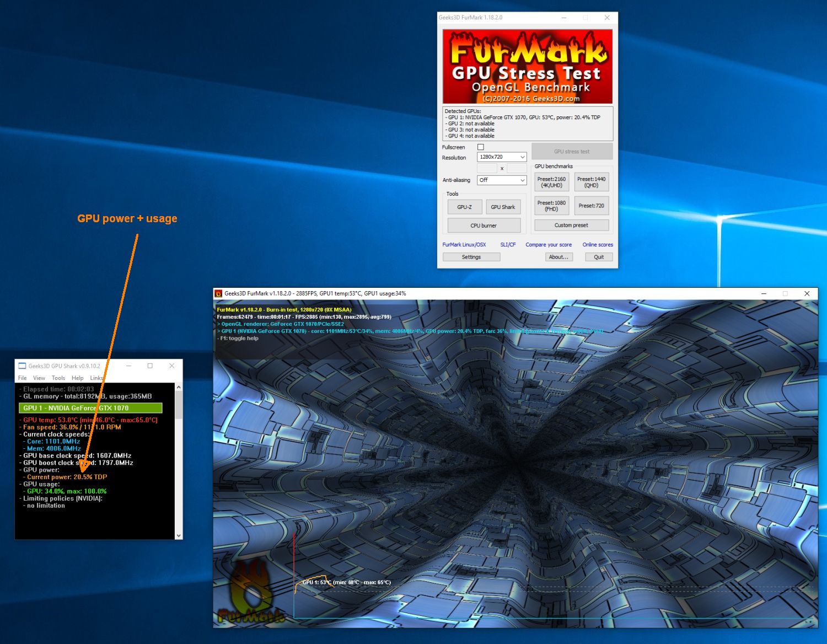This screenshot has height=644, width=827.
Task: Open the Links menu in GPU Shark
Action: pos(96,378)
